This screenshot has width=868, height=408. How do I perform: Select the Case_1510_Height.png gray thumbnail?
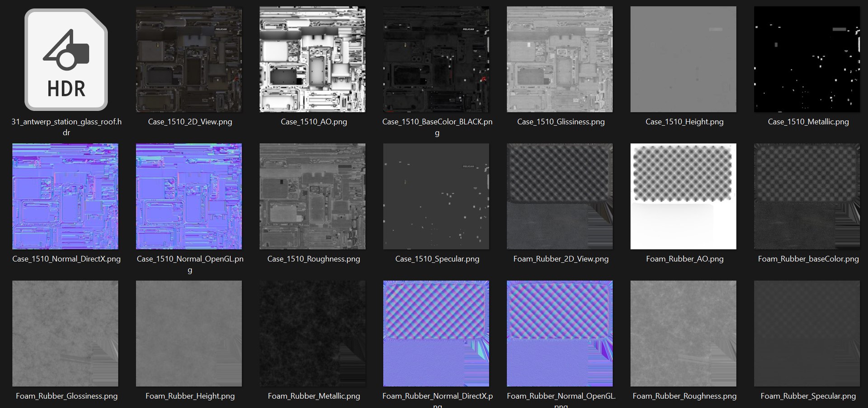point(684,59)
